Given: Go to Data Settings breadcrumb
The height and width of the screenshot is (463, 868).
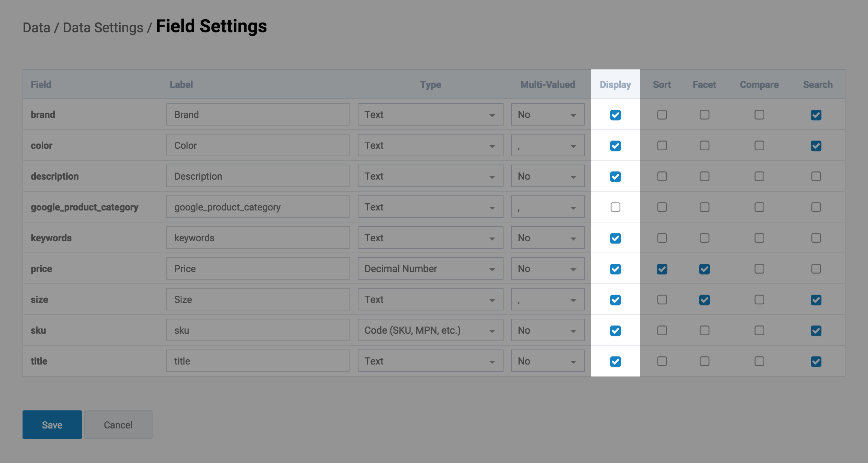Looking at the screenshot, I should click(x=103, y=28).
